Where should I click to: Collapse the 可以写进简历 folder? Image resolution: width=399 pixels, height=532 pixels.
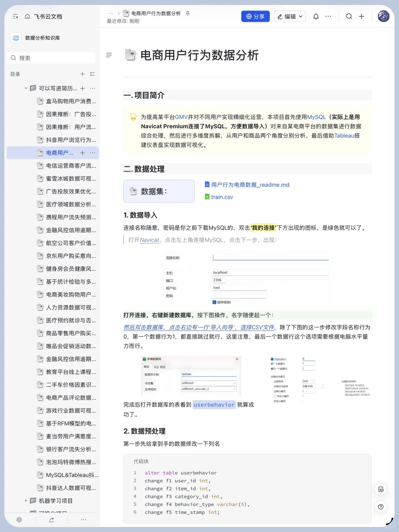click(x=26, y=88)
